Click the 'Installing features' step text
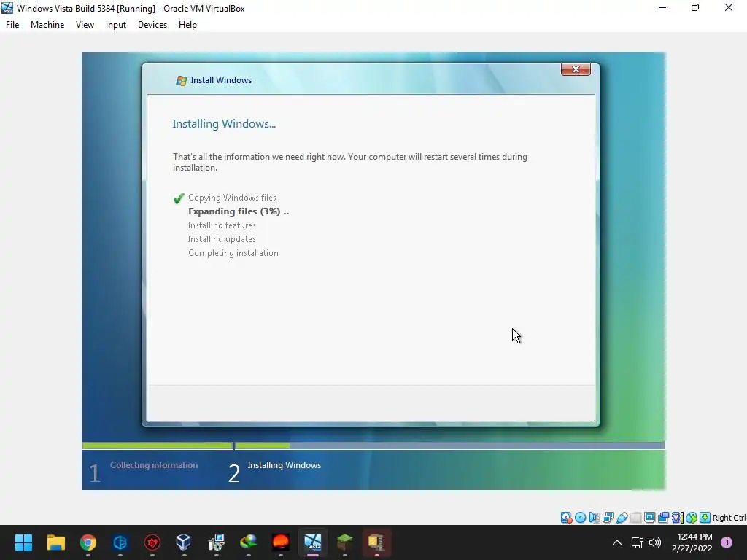 222,225
